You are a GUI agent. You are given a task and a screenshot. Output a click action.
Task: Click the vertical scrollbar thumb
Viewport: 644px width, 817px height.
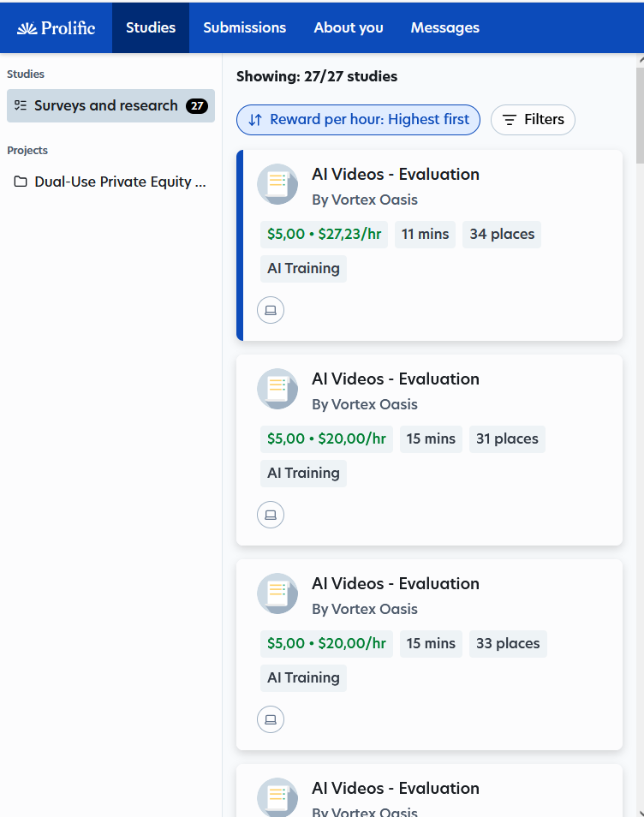coord(640,116)
